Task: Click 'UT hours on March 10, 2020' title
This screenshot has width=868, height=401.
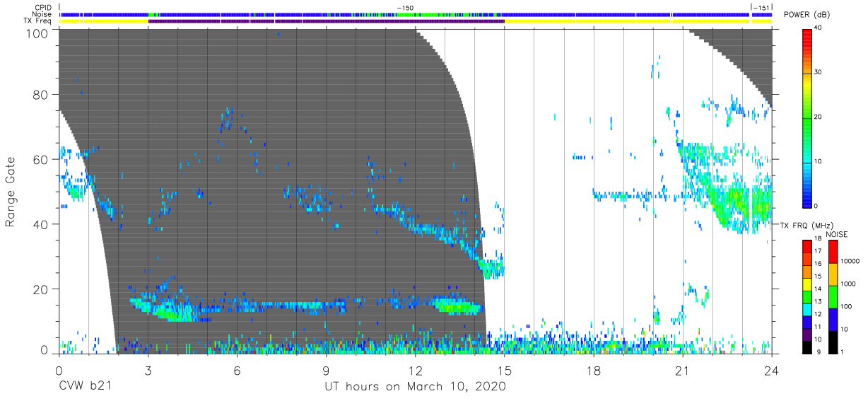Action: tap(415, 387)
